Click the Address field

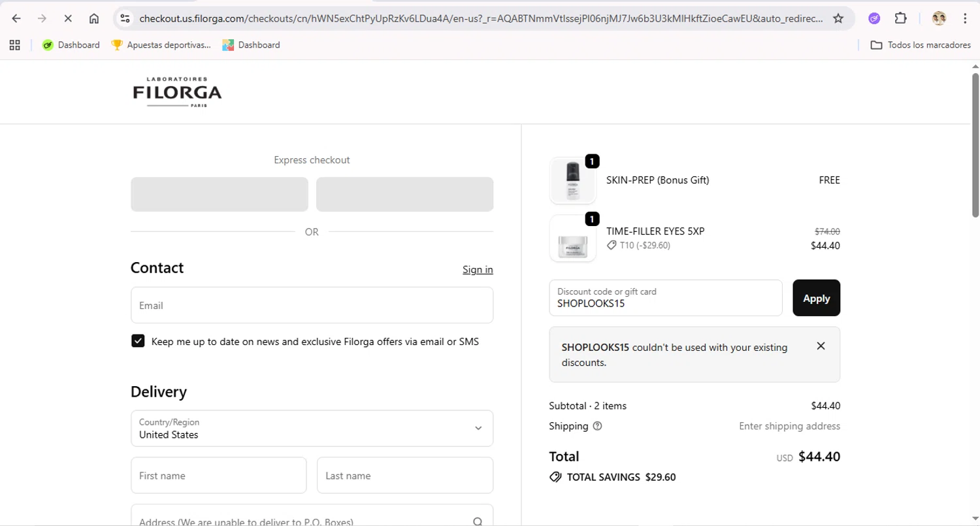pos(312,516)
